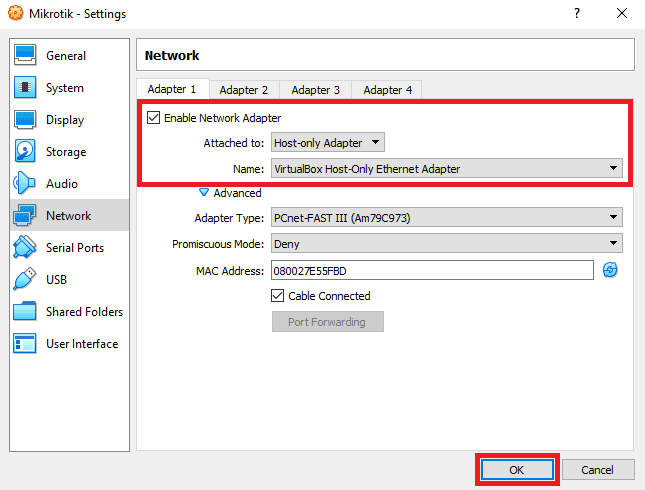Click the Audio speaker icon
This screenshot has width=645, height=490.
[24, 183]
